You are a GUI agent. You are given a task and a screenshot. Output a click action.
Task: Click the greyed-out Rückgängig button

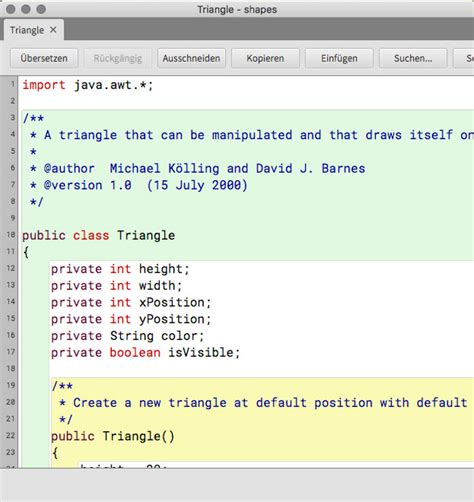pyautogui.click(x=118, y=58)
